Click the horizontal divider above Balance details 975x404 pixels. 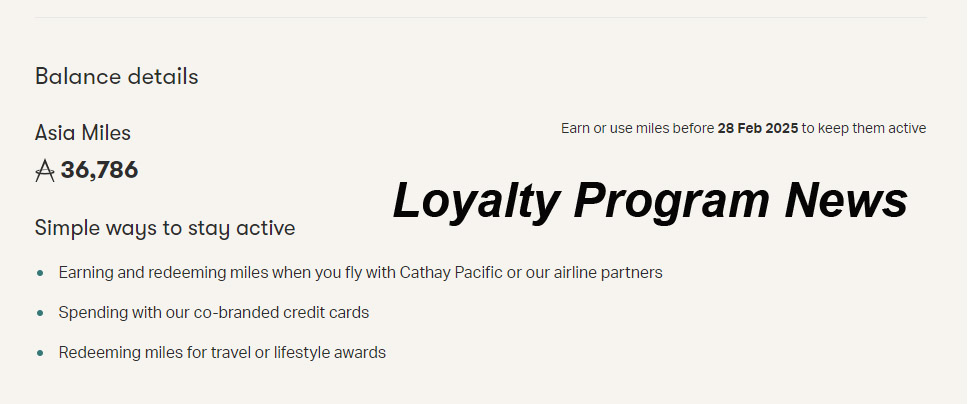480,17
